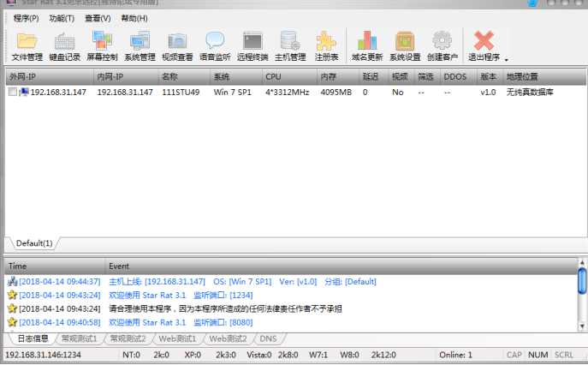Sort by the 筛选 column header
The width and height of the screenshot is (588, 365).
[427, 77]
